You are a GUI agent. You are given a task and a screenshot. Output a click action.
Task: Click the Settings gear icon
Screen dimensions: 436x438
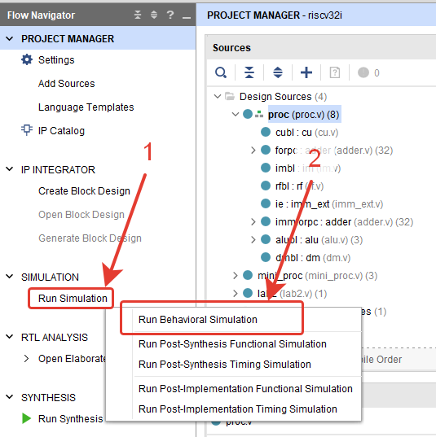click(x=27, y=60)
